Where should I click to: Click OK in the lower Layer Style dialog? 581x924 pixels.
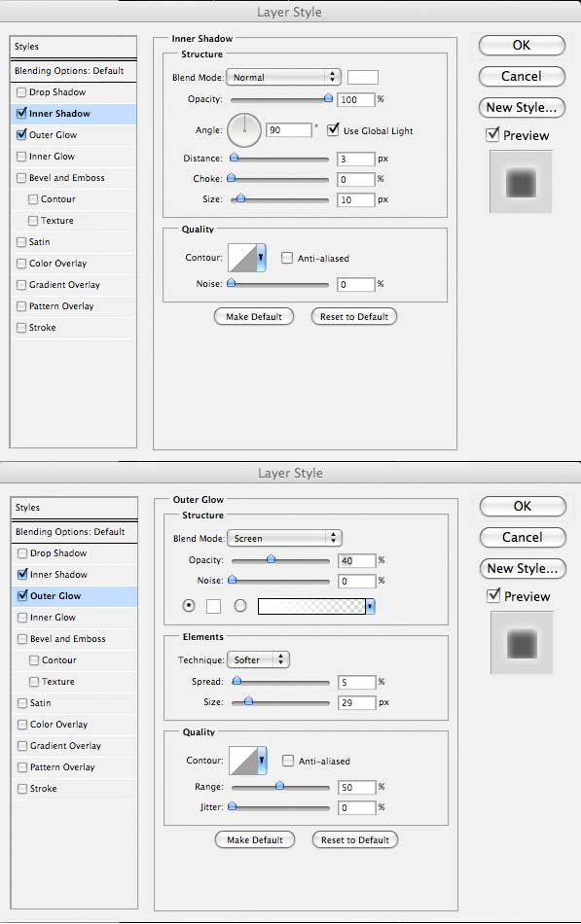click(523, 506)
